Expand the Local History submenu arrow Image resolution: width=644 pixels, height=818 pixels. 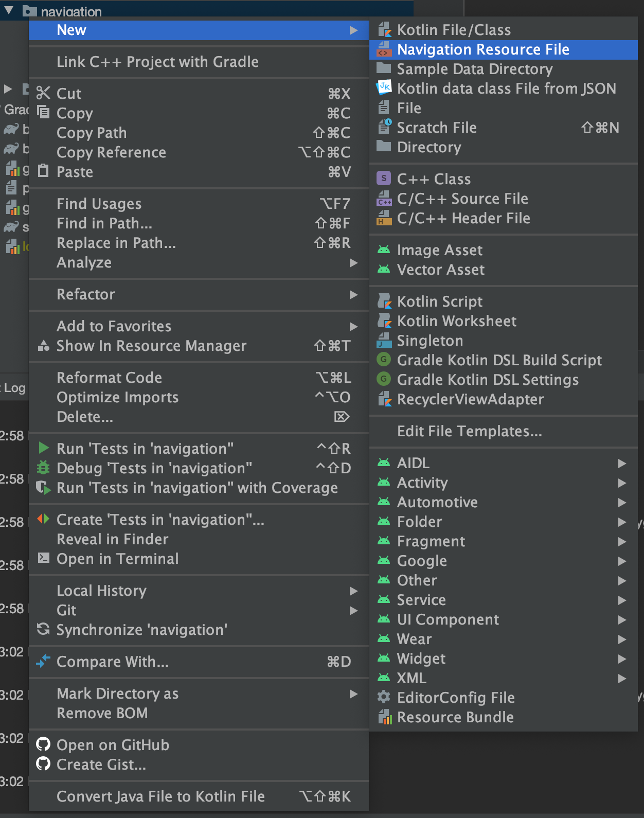353,591
